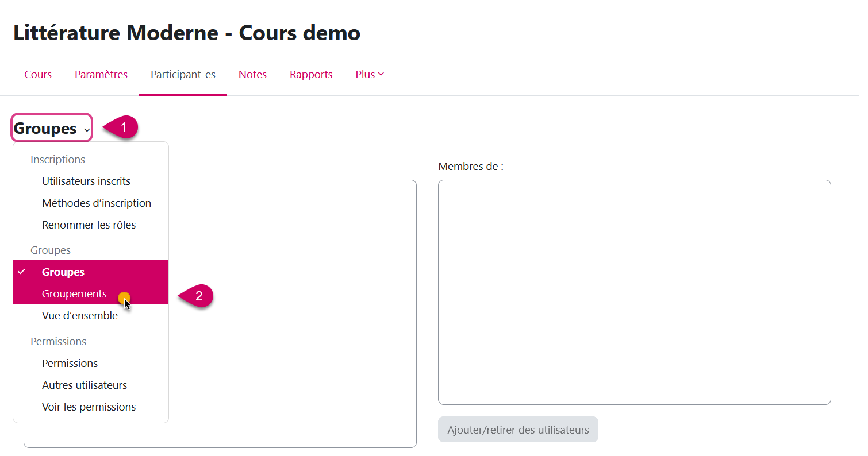868x456 pixels.
Task: Click Autres utilisateurs menu option
Action: [x=85, y=385]
